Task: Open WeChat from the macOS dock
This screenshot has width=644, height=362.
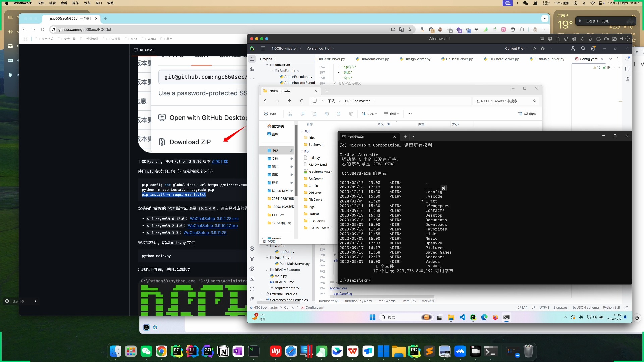Action: [146, 351]
